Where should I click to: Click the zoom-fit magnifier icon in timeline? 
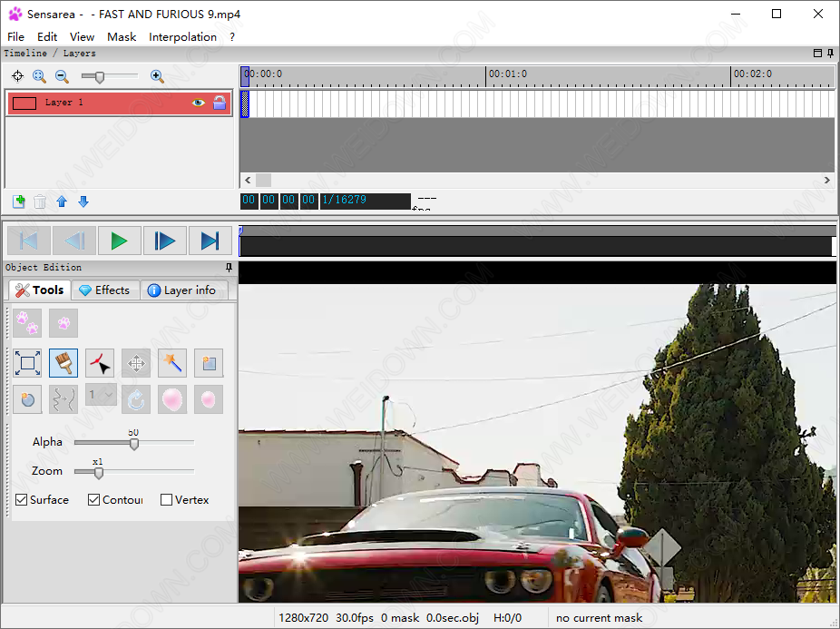(x=39, y=76)
